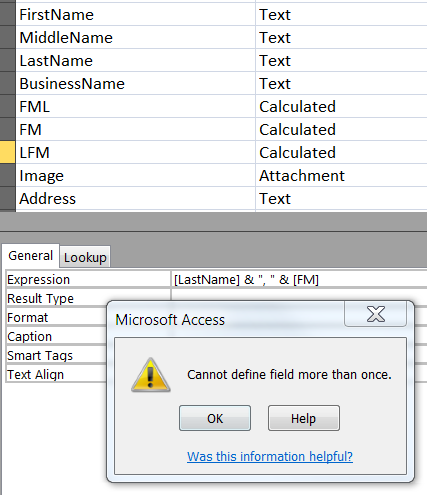The image size is (427, 495).
Task: Select the FirstName field name cell
Action: click(x=136, y=15)
